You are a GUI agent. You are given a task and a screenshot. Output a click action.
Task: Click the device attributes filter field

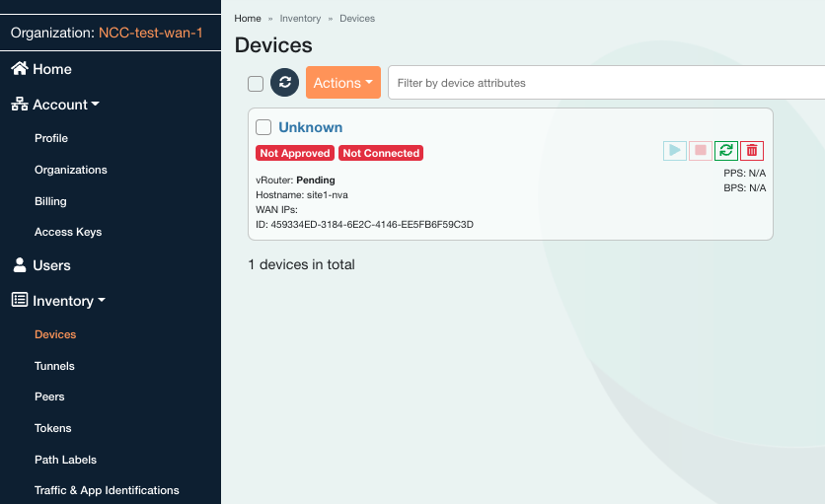point(606,83)
